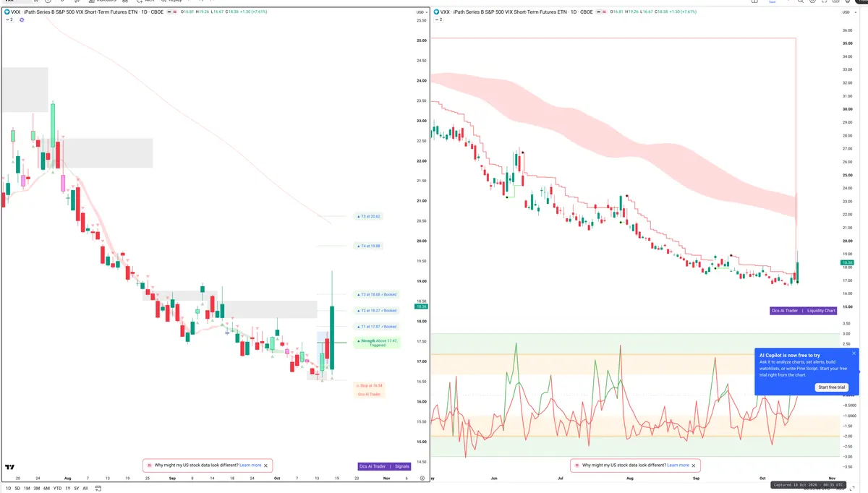
Task: Expand right chart indicator legend showing 2
Action: (x=438, y=20)
